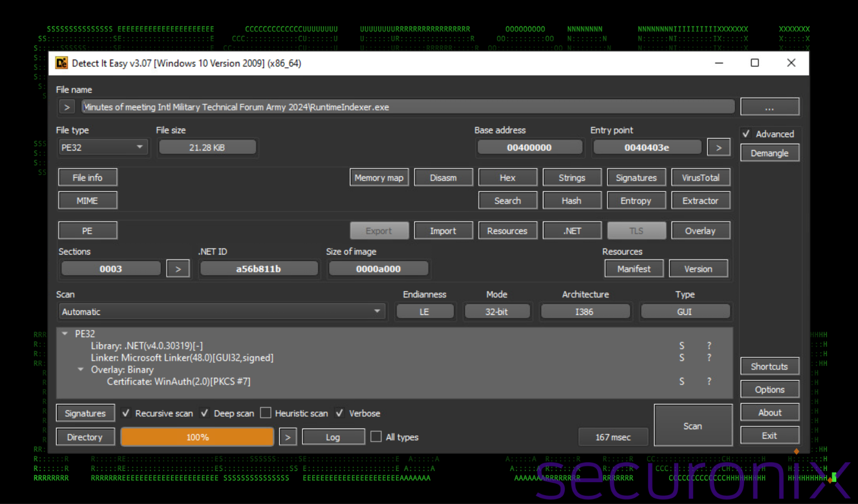Open the Strings viewer
Viewport: 858px width, 504px height.
571,177
